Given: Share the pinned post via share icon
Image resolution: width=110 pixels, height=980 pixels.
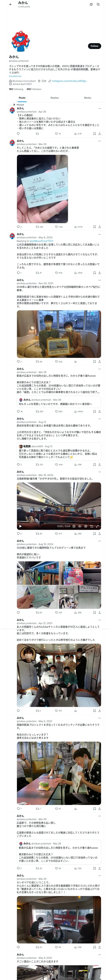Looking at the screenshot, I should [x=99, y=134].
